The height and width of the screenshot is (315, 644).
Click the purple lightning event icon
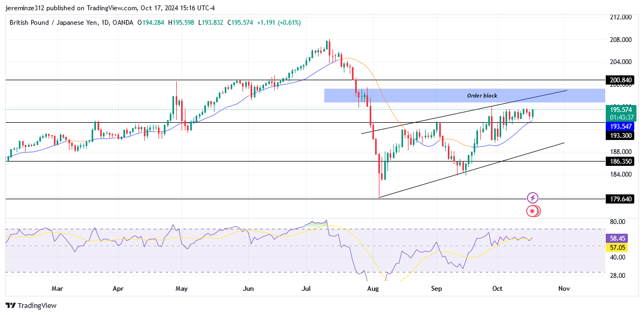[533, 198]
